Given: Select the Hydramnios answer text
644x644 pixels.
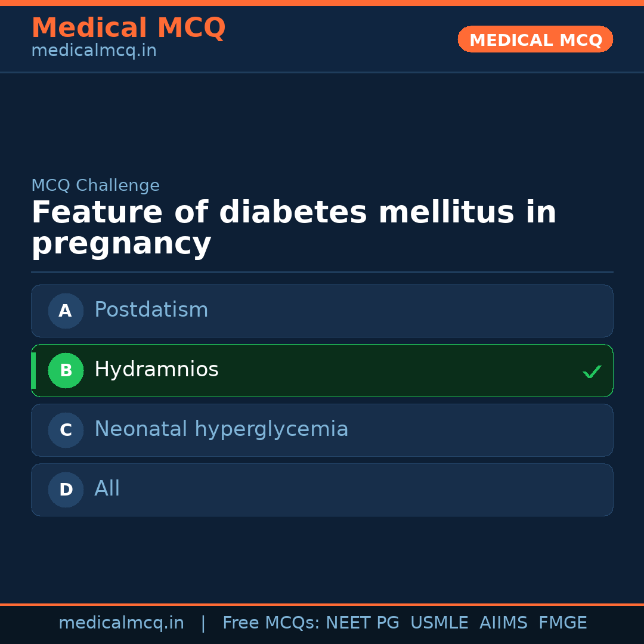Looking at the screenshot, I should [x=156, y=370].
